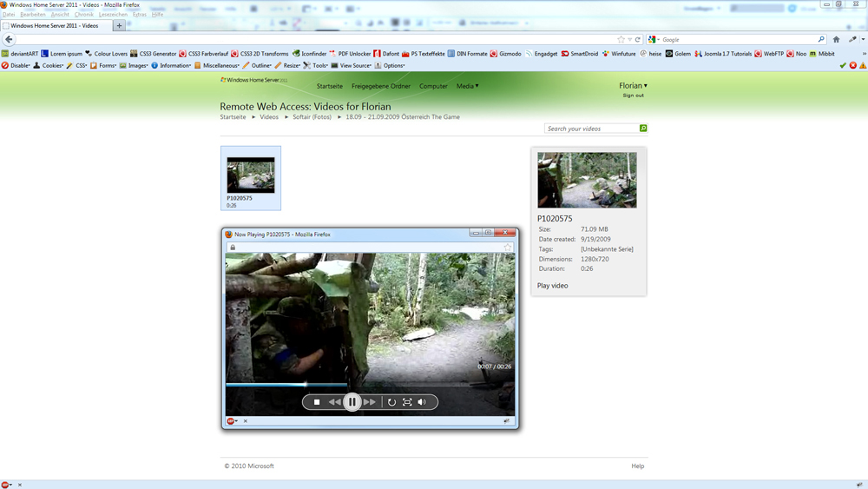Click the green video search icon
This screenshot has width=868, height=489.
pyautogui.click(x=642, y=129)
